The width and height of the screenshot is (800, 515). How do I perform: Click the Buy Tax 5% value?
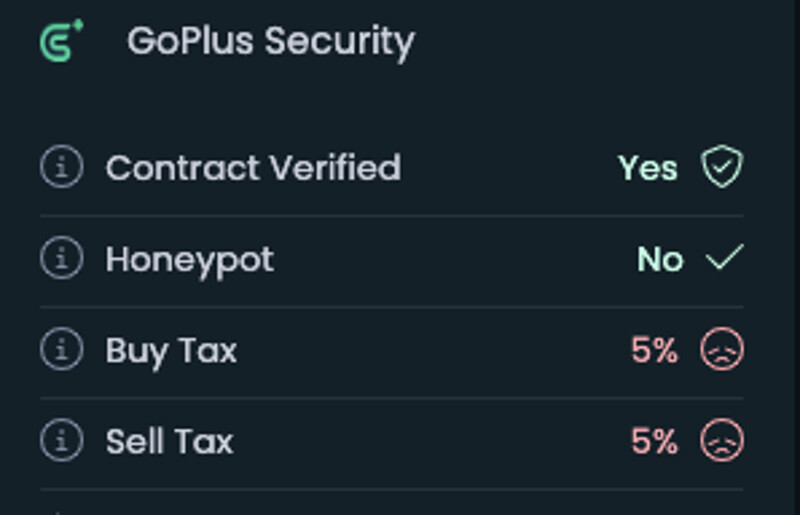[654, 351]
